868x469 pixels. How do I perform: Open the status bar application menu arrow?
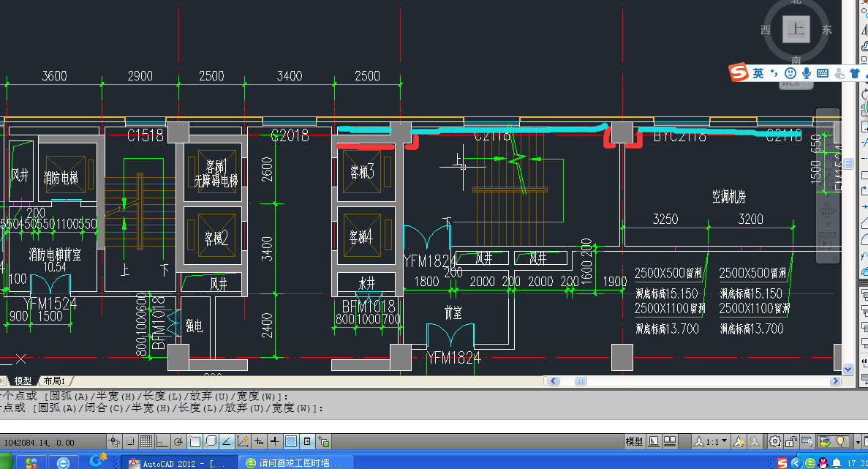(858, 442)
